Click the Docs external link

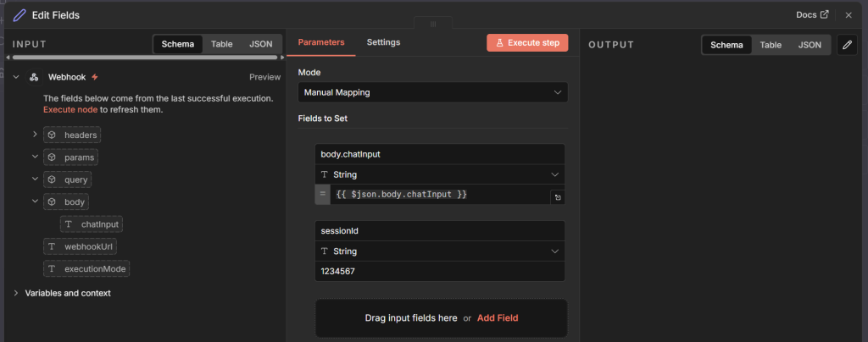coord(811,14)
